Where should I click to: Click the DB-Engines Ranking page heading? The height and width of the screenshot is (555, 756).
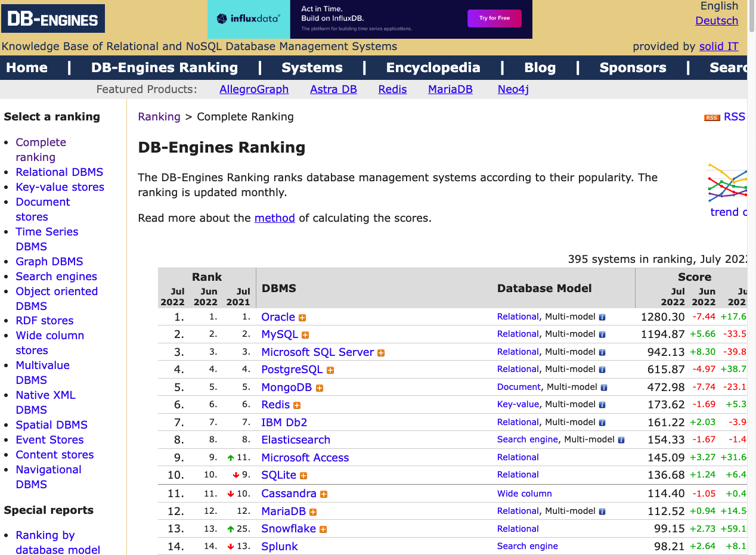coord(222,147)
